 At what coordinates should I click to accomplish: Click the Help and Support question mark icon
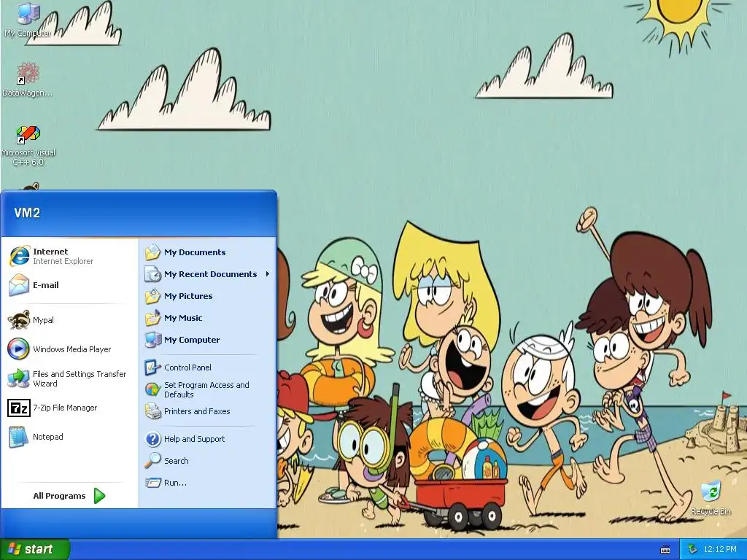coord(152,438)
